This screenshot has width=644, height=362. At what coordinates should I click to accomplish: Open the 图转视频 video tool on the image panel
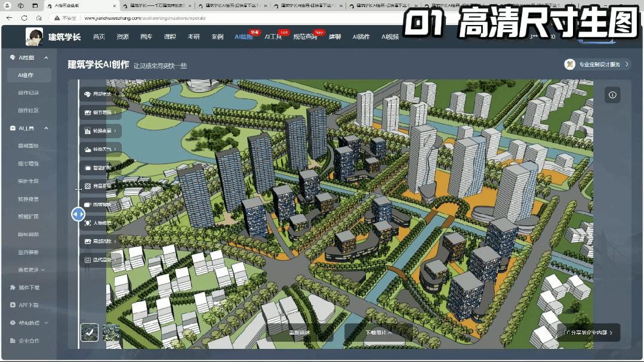point(101,205)
